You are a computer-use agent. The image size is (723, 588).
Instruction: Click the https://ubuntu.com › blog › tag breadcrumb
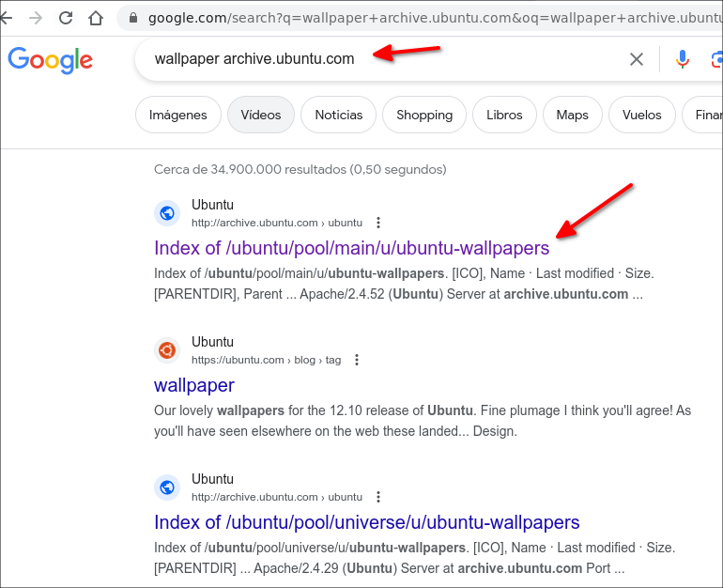tap(266, 360)
